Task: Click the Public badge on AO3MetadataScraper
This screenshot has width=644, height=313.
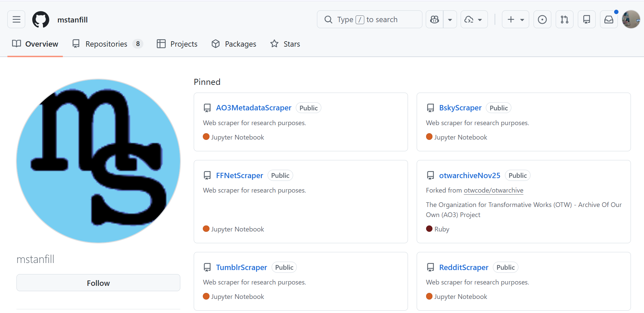Action: (x=309, y=108)
